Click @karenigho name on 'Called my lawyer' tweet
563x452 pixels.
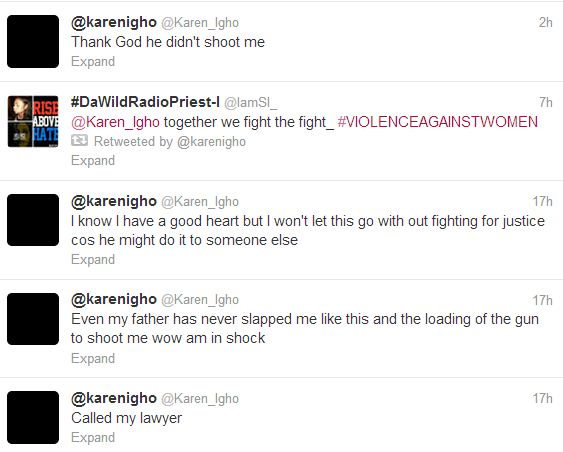(114, 398)
